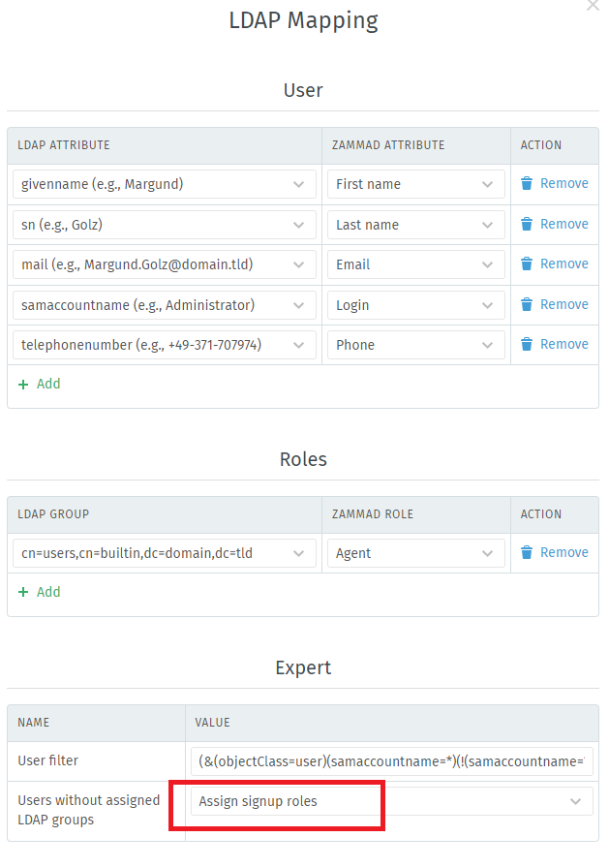Click the Remove link next to Email row
Viewport: 609px width, 868px height.
click(565, 263)
